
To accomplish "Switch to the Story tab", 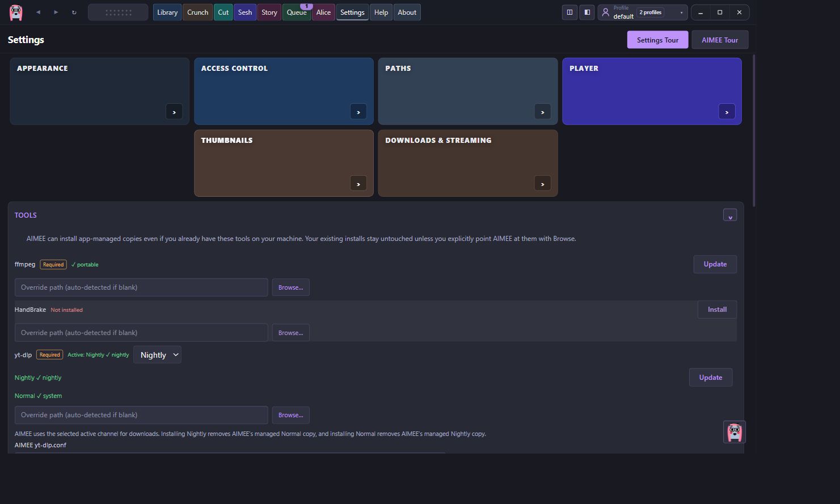I will tap(269, 12).
